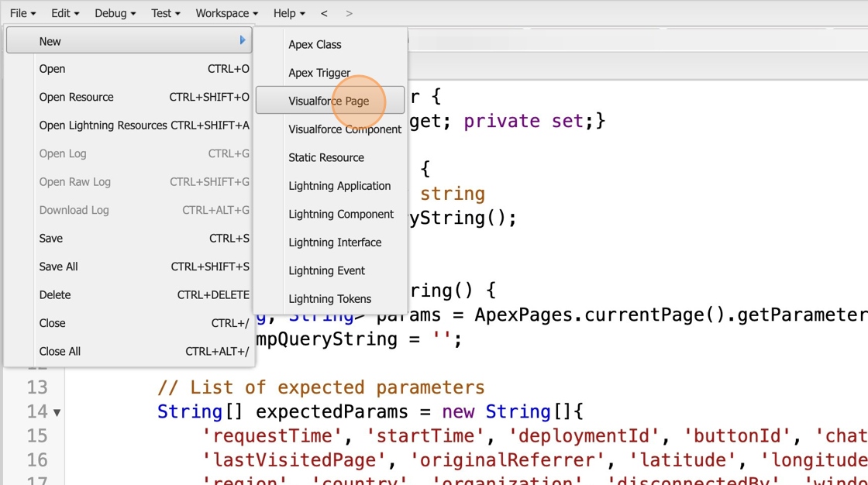Collapse the code fold at line 14
Screen dimensions: 868x485
point(57,412)
